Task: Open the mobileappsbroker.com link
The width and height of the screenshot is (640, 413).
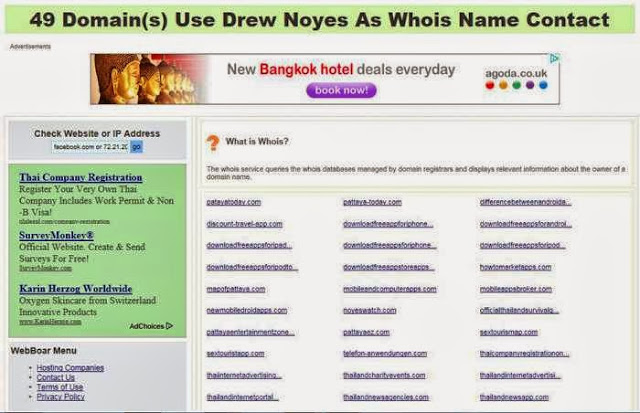Action: [x=516, y=289]
